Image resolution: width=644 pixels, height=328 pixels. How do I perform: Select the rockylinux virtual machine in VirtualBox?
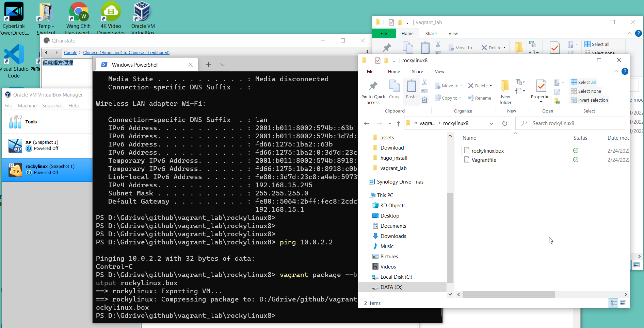(47, 169)
